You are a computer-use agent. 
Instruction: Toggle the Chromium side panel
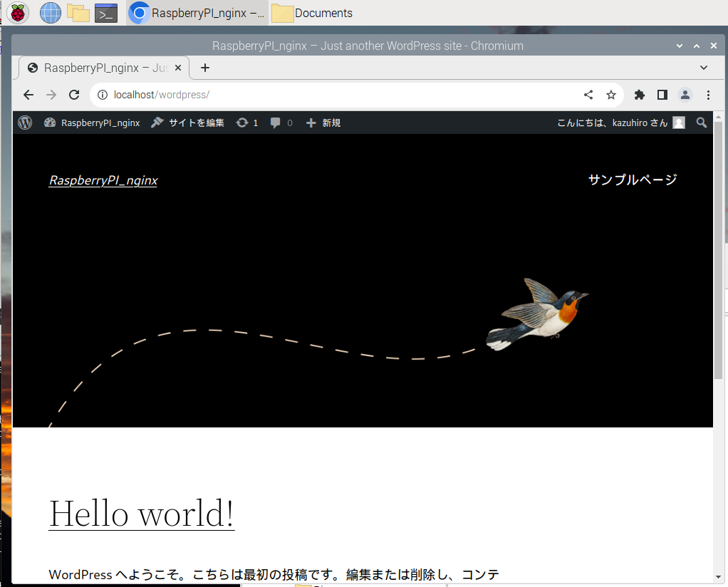pyautogui.click(x=662, y=95)
